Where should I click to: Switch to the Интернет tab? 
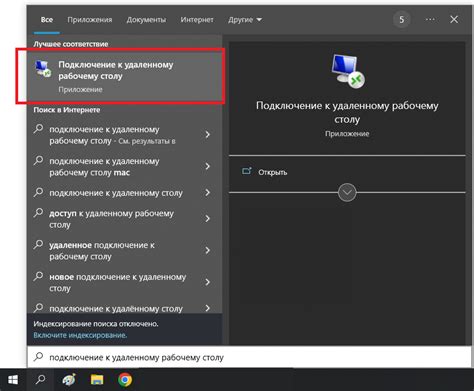pos(197,20)
